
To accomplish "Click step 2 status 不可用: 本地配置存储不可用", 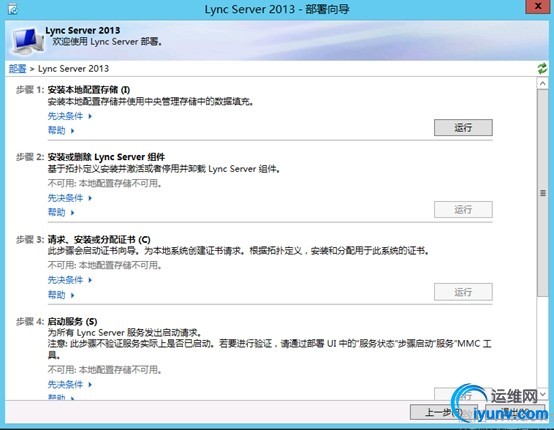I will pyautogui.click(x=105, y=183).
